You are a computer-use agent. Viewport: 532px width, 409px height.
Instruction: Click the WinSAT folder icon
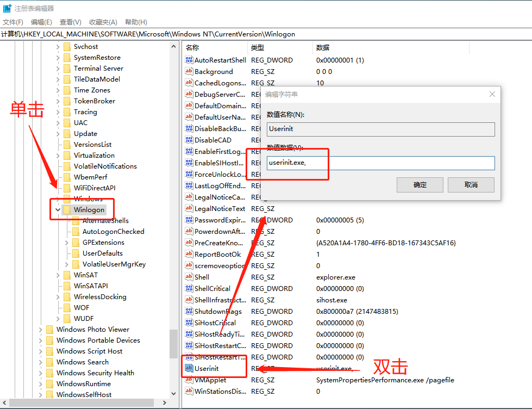[67, 275]
